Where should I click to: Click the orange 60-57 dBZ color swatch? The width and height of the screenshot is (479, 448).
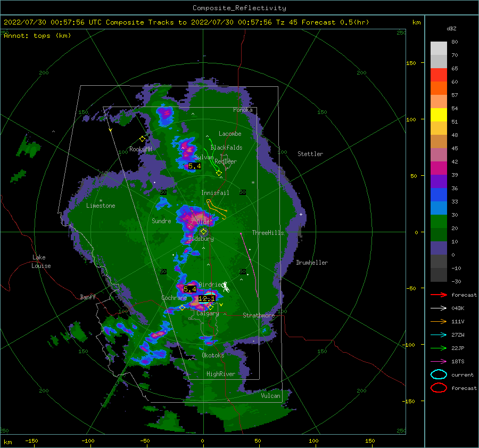coord(439,88)
